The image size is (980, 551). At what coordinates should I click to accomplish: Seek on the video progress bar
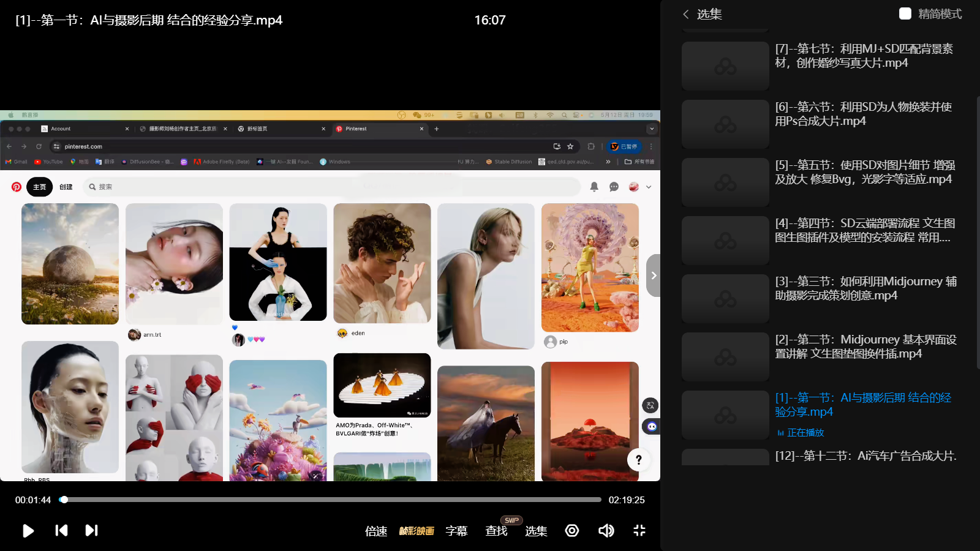(331, 500)
